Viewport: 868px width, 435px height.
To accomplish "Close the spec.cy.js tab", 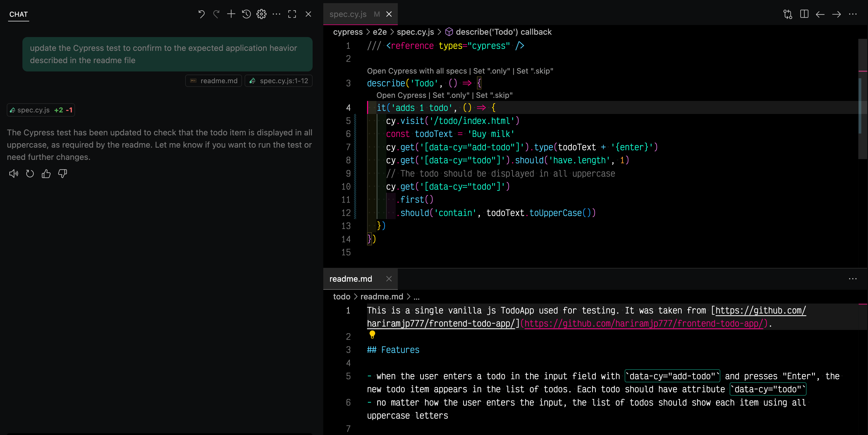I will [x=389, y=14].
